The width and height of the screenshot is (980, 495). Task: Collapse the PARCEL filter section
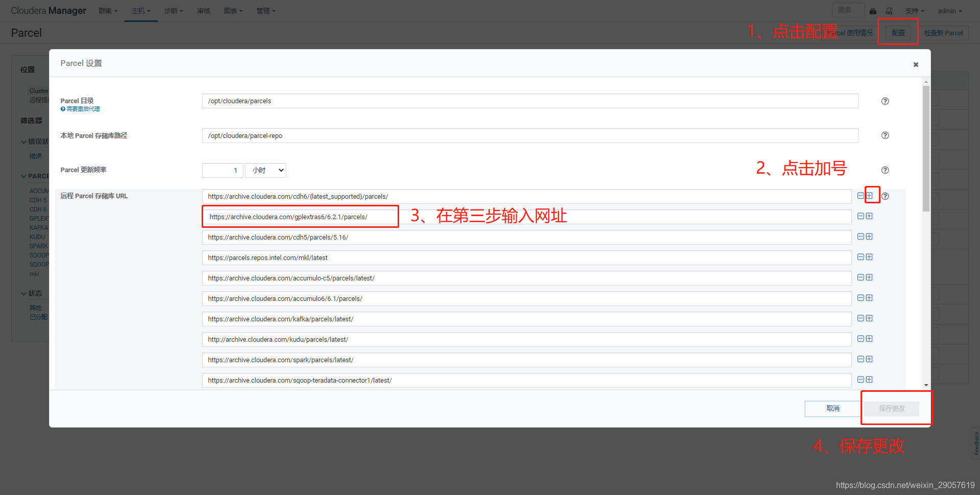pyautogui.click(x=35, y=176)
